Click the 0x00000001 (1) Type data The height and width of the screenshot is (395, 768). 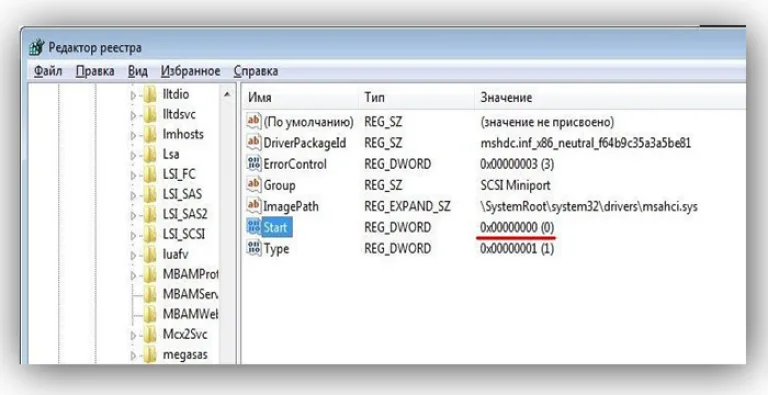(517, 249)
